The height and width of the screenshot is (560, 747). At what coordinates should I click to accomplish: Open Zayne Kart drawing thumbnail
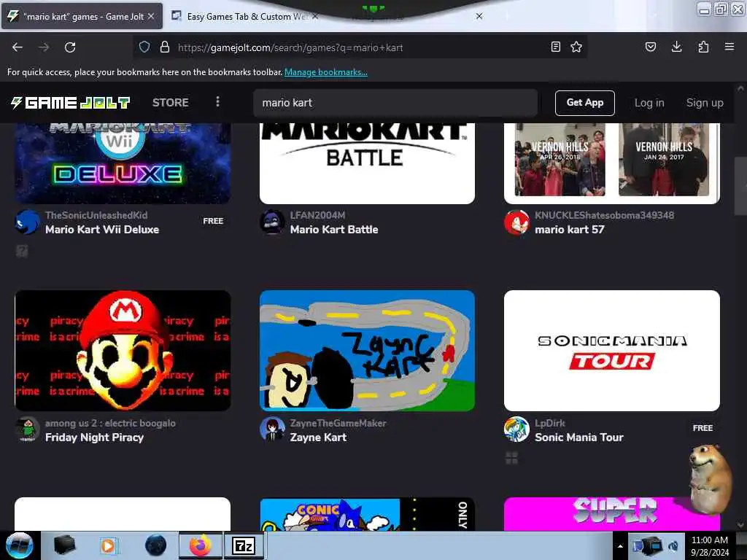(367, 351)
